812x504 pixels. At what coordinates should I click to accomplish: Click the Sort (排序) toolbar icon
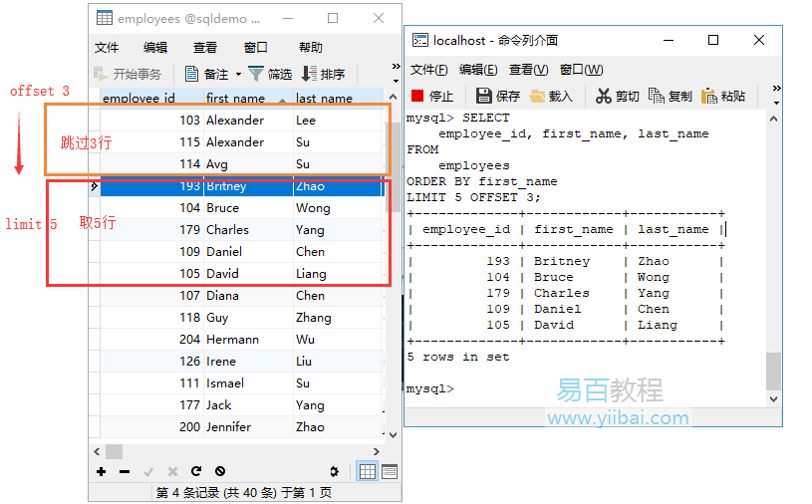click(x=309, y=74)
